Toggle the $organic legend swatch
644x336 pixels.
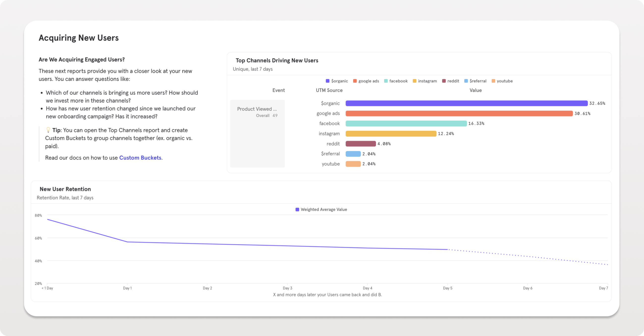coord(327,81)
